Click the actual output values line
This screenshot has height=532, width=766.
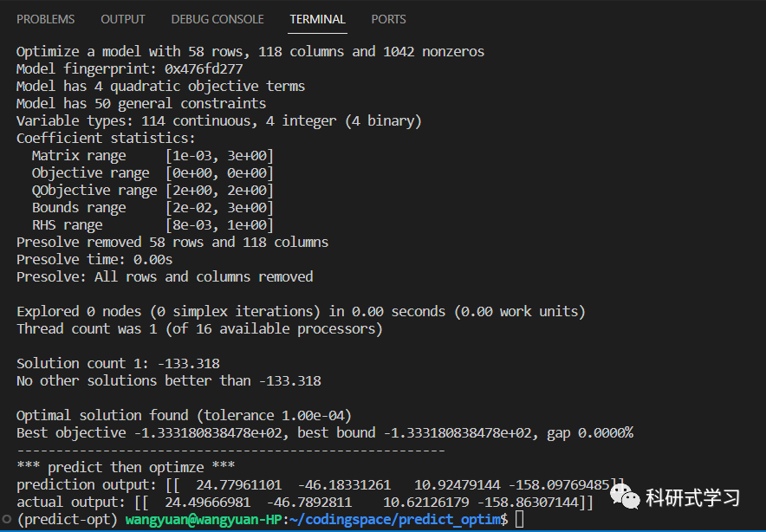305,503
